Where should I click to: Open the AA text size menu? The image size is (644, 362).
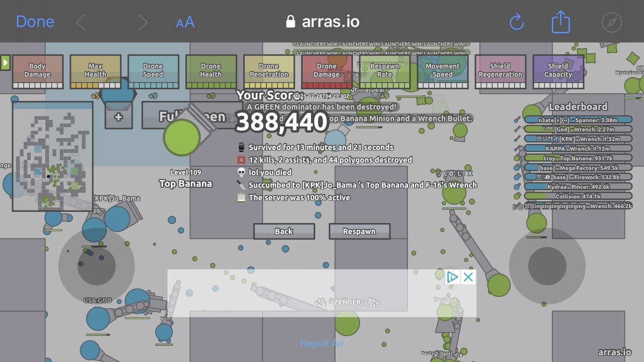click(185, 22)
